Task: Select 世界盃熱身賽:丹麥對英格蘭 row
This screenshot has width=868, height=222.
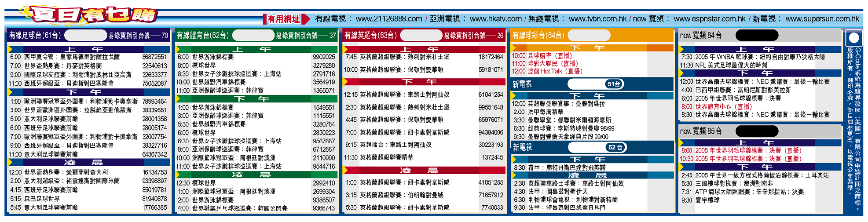Action: 88,66
